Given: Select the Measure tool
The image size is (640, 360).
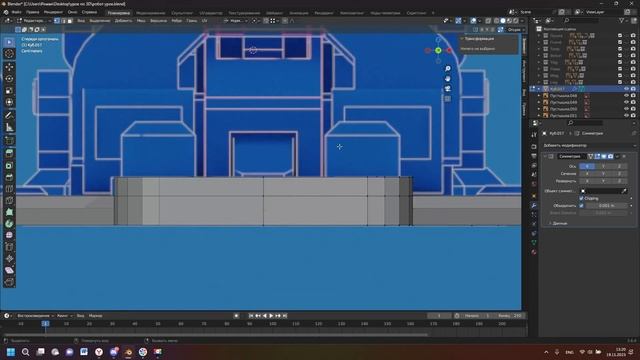Looking at the screenshot, I should [9, 127].
